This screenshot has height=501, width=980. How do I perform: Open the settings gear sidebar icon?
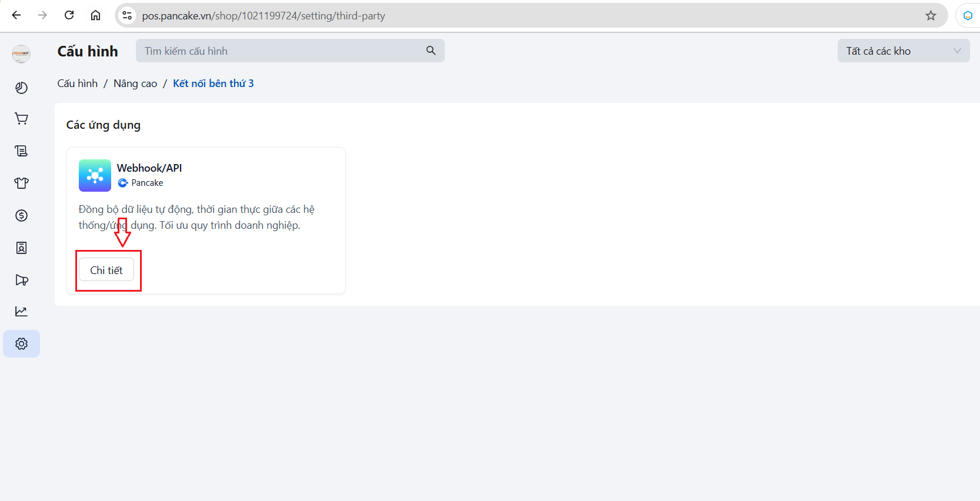pos(21,343)
